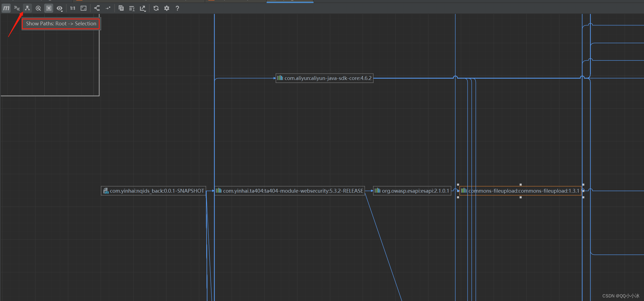Click the Show Conflicts and Duplicates icon
The height and width of the screenshot is (301, 644).
point(17,8)
